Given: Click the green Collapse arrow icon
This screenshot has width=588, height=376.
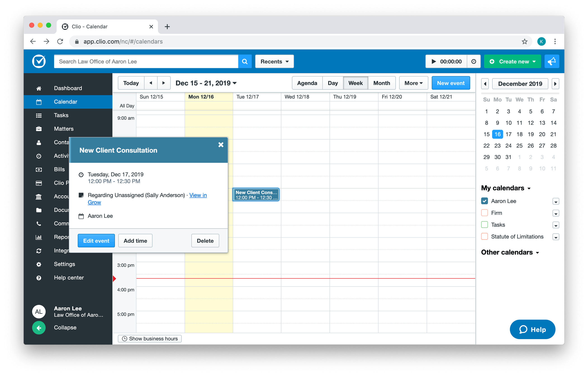Looking at the screenshot, I should click(x=39, y=328).
